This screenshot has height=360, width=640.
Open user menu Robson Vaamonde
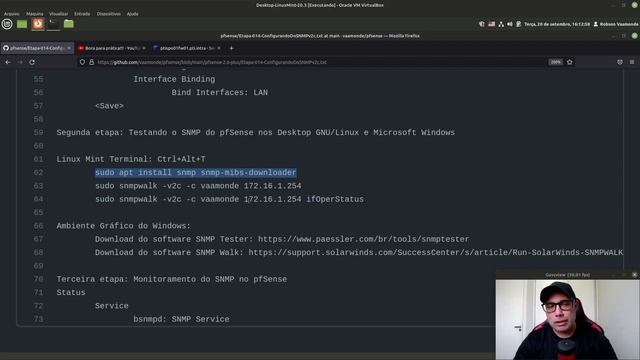tap(616, 24)
